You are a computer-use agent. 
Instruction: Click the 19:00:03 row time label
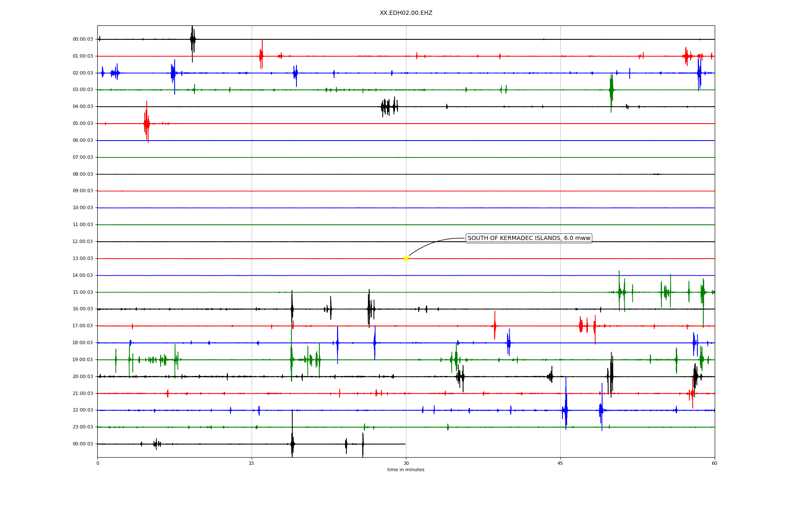(83, 359)
